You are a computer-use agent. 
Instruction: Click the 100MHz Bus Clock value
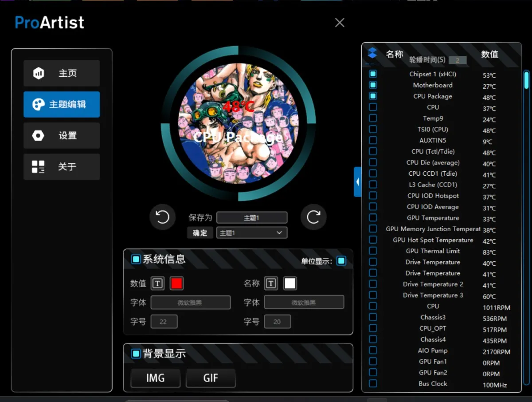tap(495, 385)
